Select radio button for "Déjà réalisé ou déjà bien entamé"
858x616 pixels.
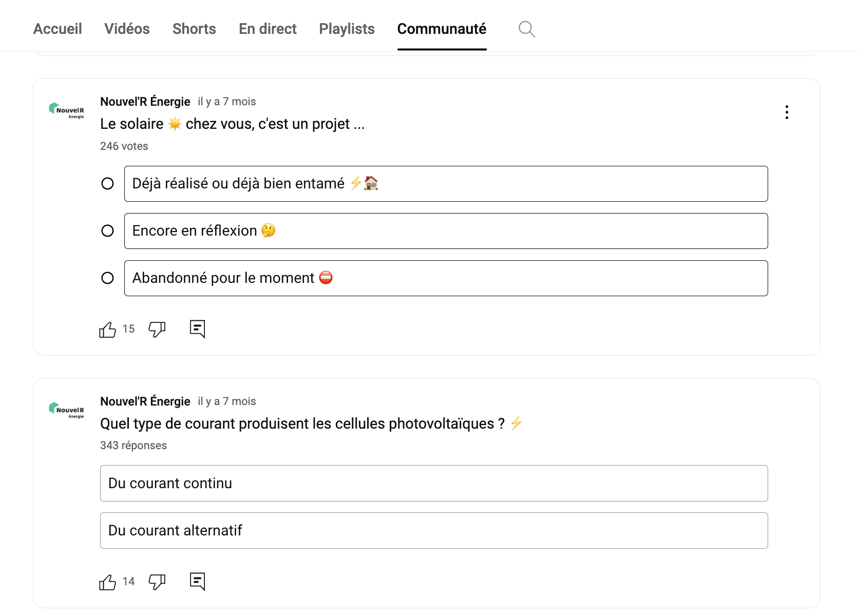click(107, 184)
